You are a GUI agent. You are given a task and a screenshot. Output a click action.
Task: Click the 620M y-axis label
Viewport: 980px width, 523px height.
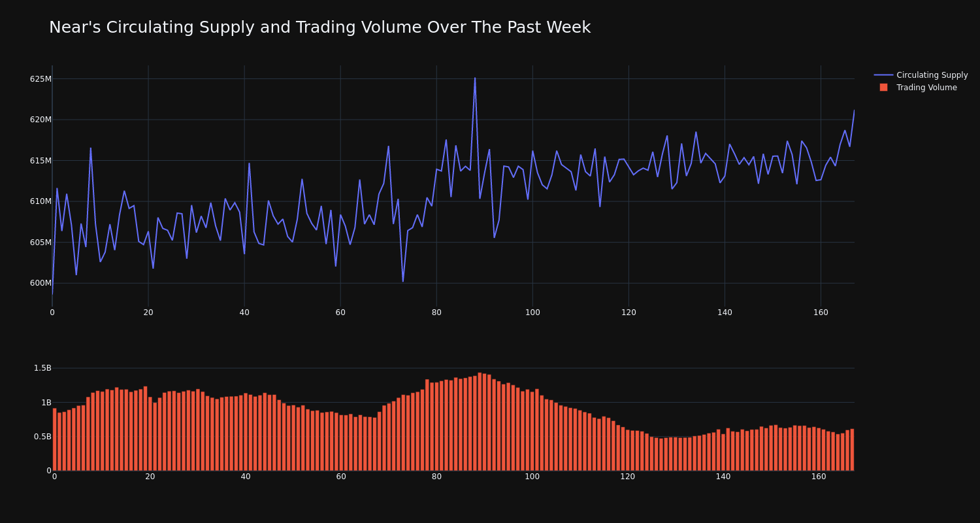click(41, 120)
